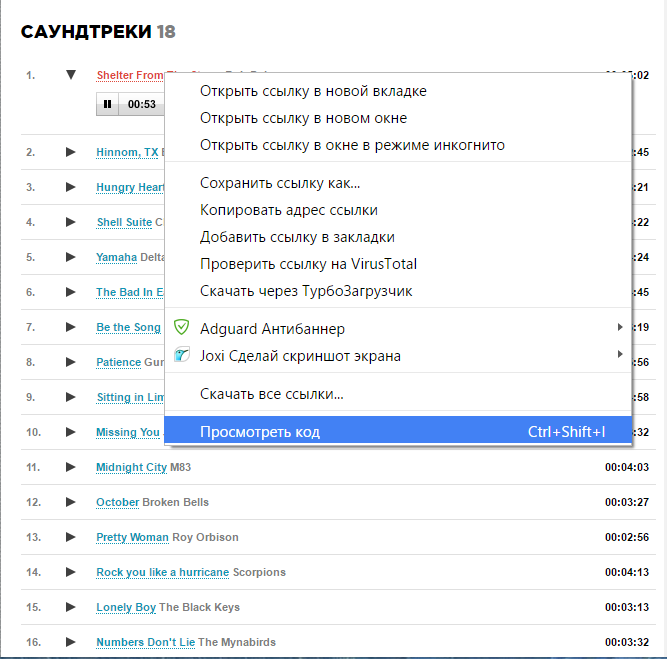Play track 9 Sitting in Limbo
Viewport: 667px width, 659px height.
pos(71,397)
